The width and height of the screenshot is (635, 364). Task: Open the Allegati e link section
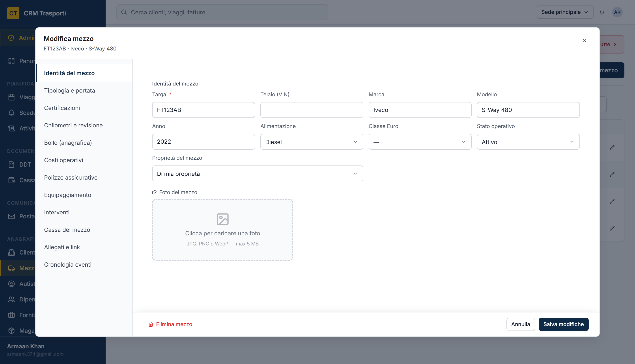tap(84, 247)
